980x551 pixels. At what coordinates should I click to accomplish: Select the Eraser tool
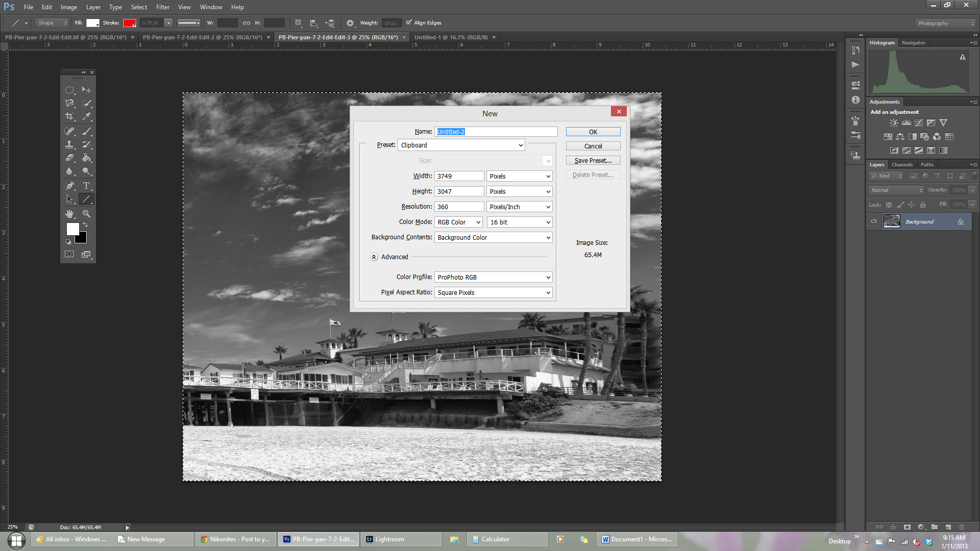pyautogui.click(x=69, y=158)
